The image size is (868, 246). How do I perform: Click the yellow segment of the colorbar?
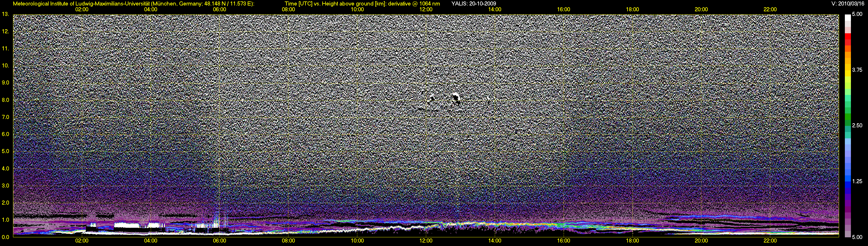(847, 74)
